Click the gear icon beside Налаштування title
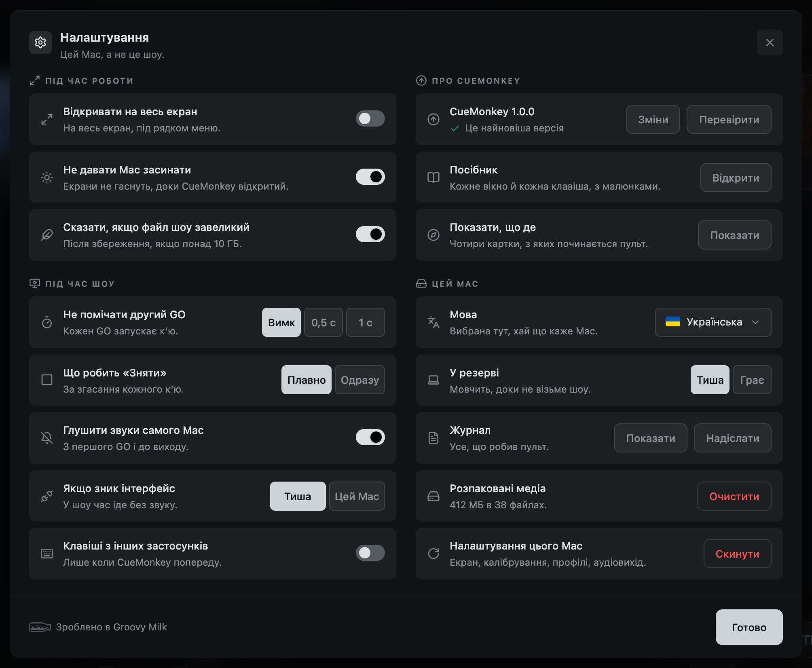Viewport: 812px width, 668px height. click(40, 42)
